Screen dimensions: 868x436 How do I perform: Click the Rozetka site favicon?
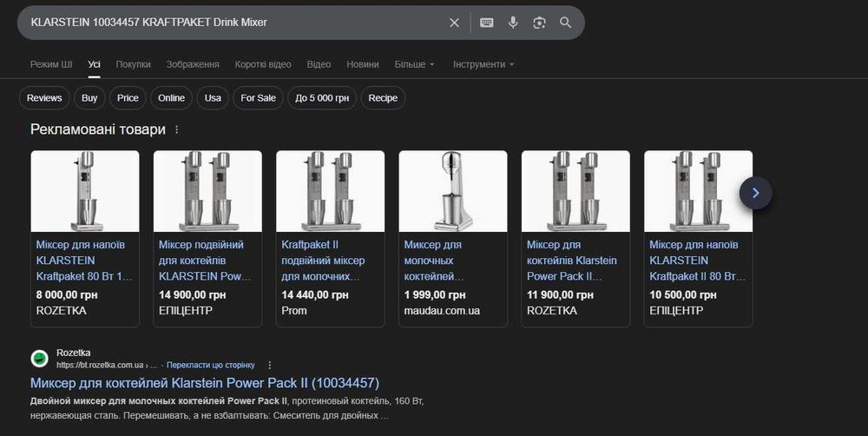tap(39, 359)
